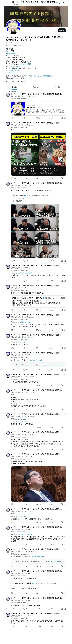The image size is (72, 644).
Task: Reply to the Feb 9 meme quote post
Action: point(13,261)
